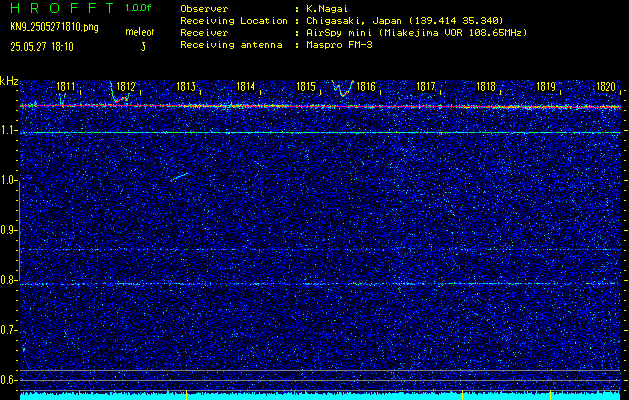
Task: Select the file name KN9_2505271810.png
Action: (x=54, y=27)
